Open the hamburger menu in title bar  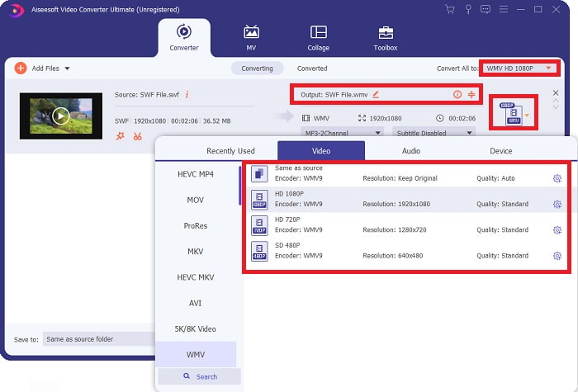pyautogui.click(x=503, y=9)
